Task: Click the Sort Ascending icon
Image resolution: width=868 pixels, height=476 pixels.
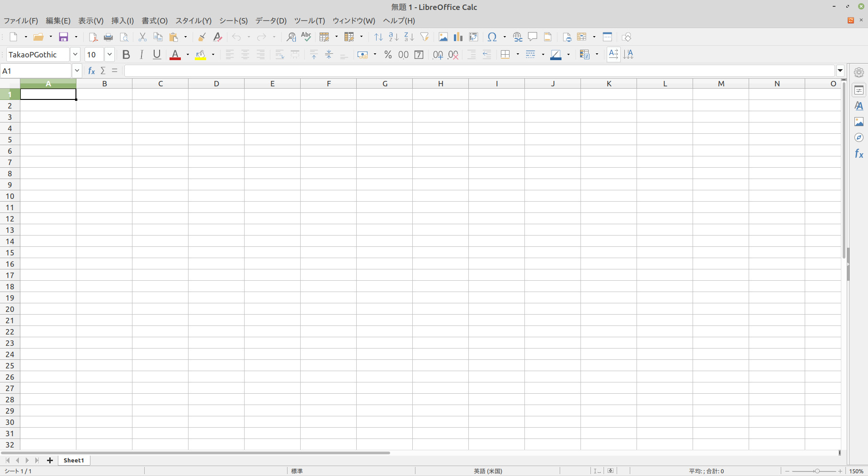Action: [393, 37]
